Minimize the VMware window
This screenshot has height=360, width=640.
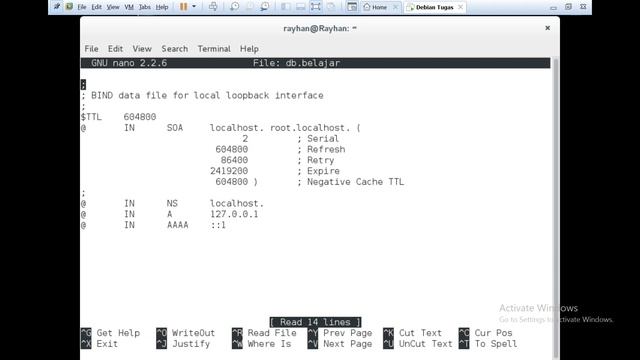pyautogui.click(x=553, y=7)
